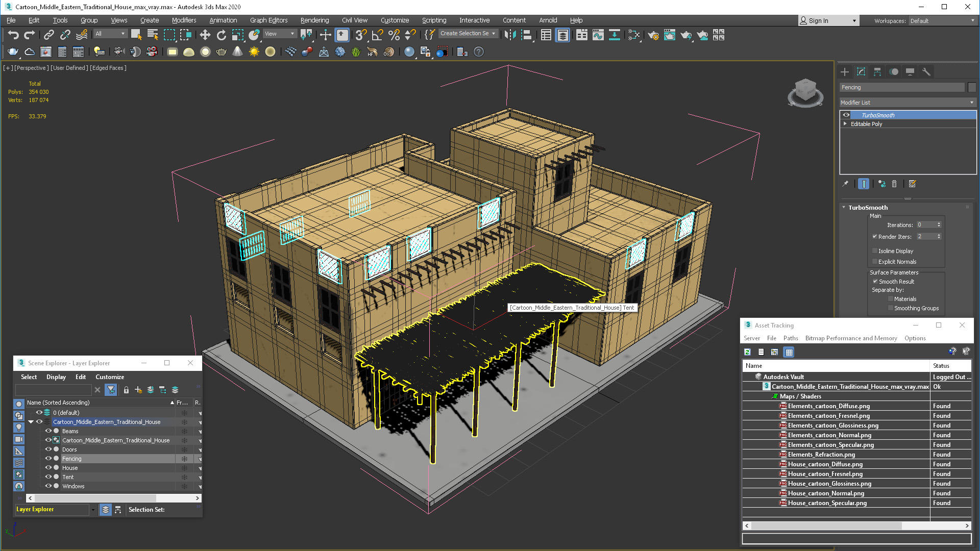Viewport: 980px width, 551px height.
Task: Toggle the Smooth Result checkbox
Action: pyautogui.click(x=875, y=281)
